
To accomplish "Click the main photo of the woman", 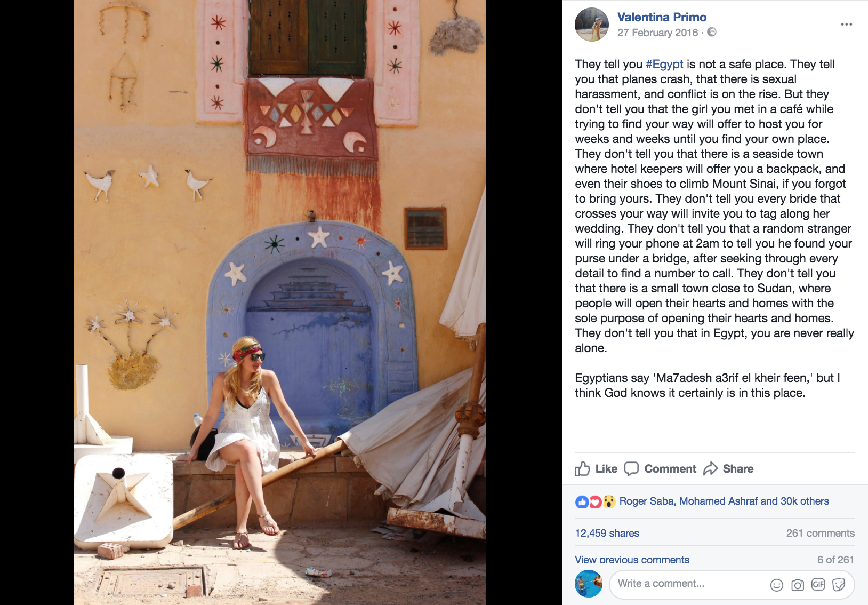I will click(280, 303).
